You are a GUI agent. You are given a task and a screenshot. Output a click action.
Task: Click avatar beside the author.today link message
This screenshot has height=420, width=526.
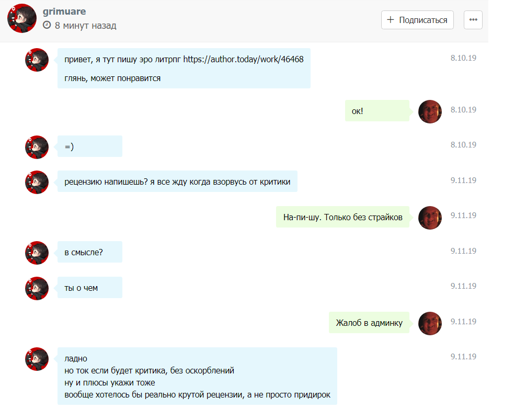[x=37, y=60]
